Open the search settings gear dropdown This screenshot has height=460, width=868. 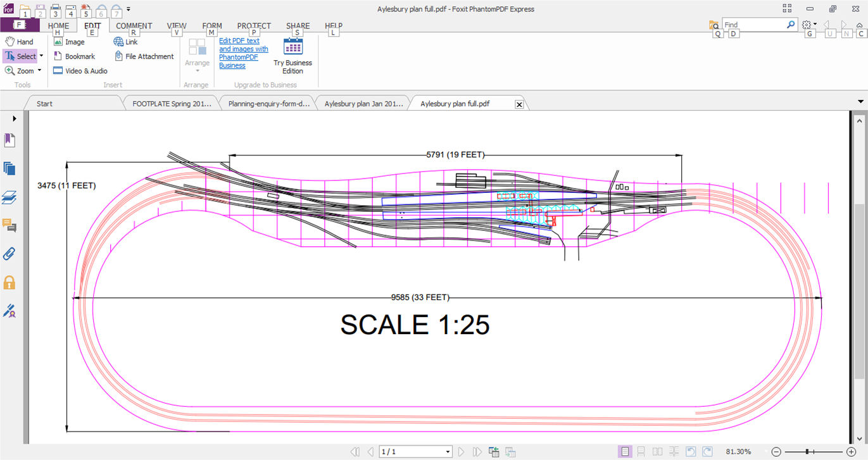coord(809,25)
